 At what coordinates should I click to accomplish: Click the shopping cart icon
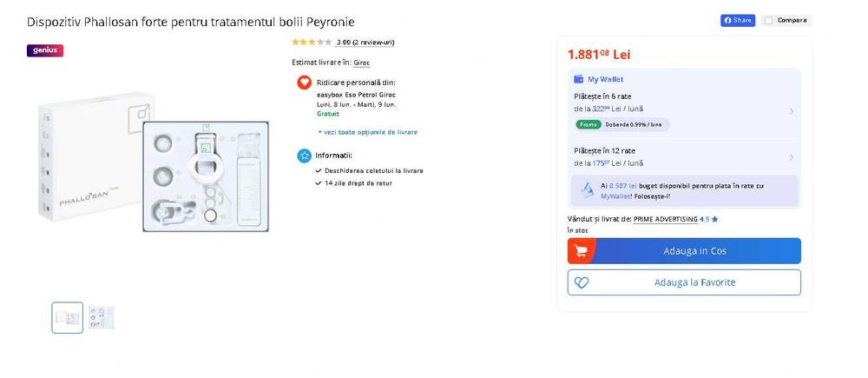(581, 251)
